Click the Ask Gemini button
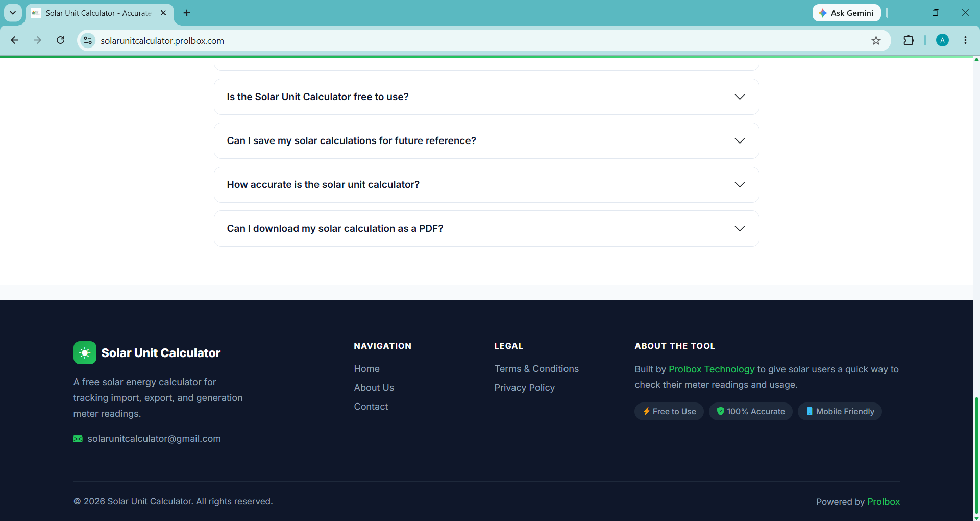The image size is (980, 521). (846, 13)
